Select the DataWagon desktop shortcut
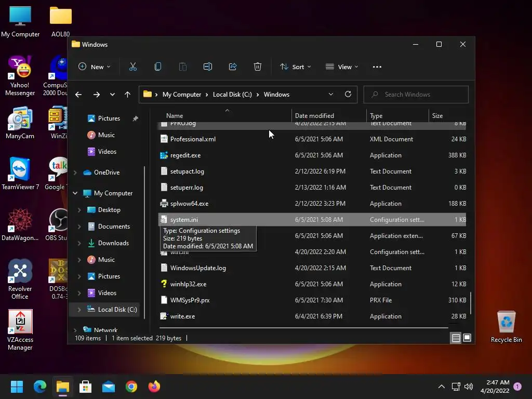532x399 pixels. 20,224
